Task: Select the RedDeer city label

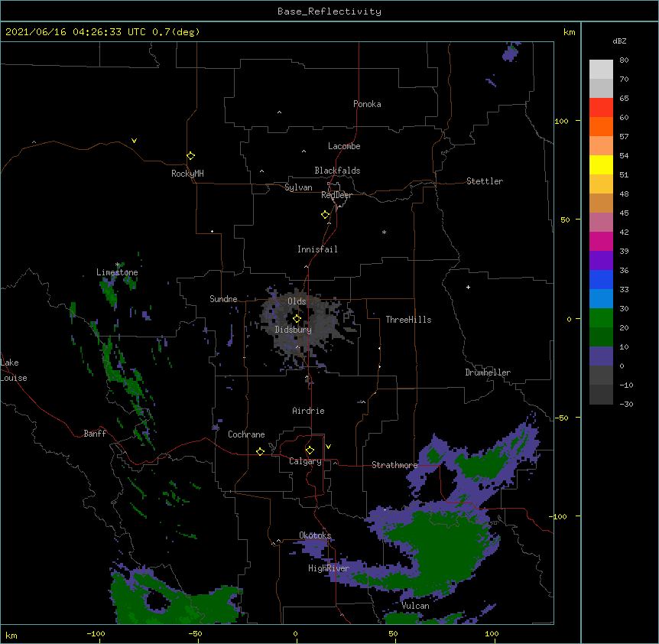Action: [x=336, y=195]
